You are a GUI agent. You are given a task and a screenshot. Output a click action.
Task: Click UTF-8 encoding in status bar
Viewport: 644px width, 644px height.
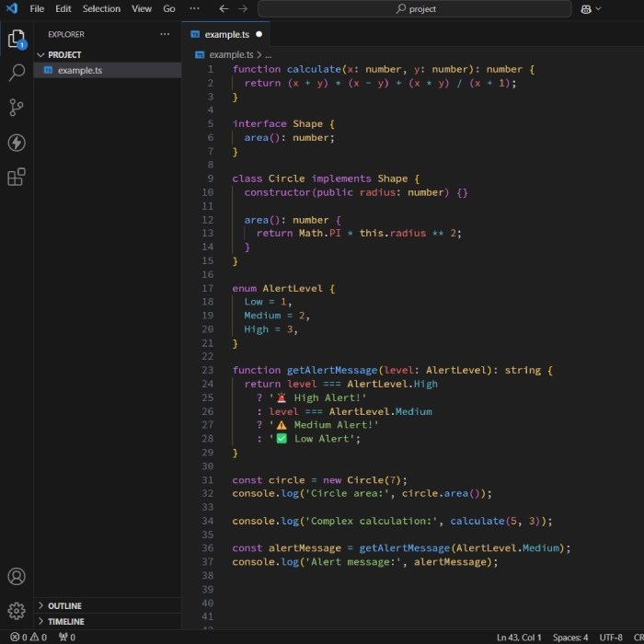pyautogui.click(x=611, y=638)
